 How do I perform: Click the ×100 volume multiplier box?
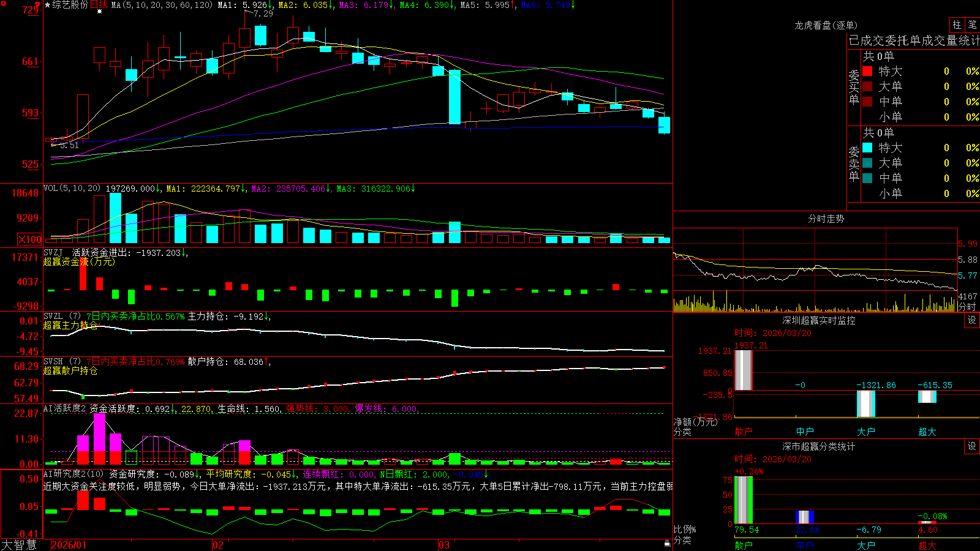tap(30, 239)
